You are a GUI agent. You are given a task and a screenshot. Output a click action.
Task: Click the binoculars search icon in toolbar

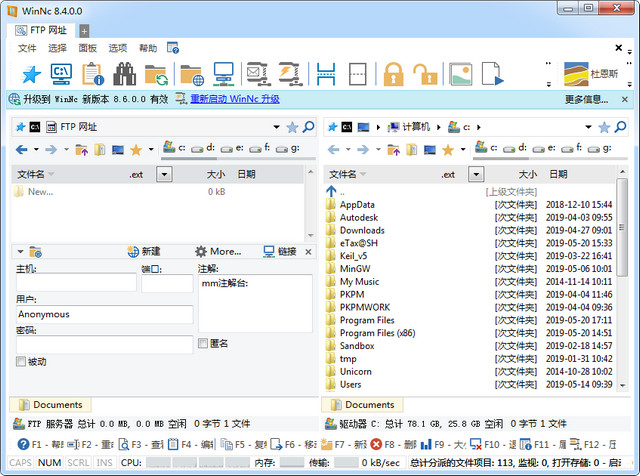pos(125,73)
